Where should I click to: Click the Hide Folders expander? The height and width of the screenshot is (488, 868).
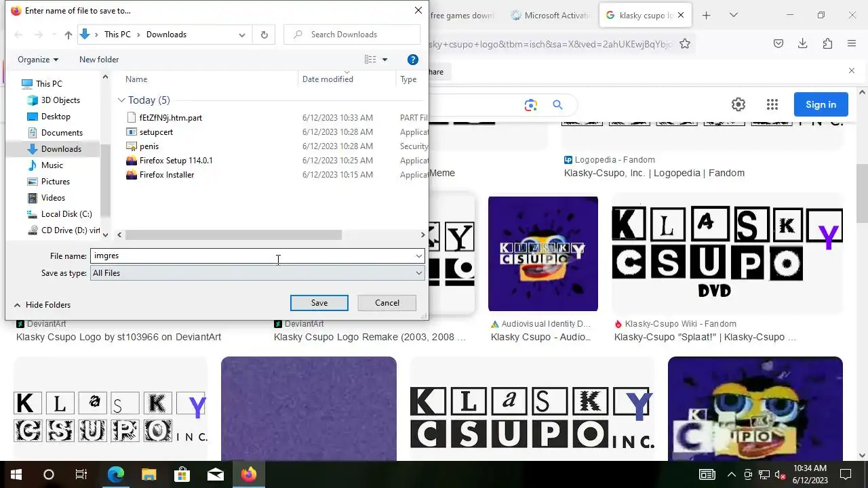42,305
